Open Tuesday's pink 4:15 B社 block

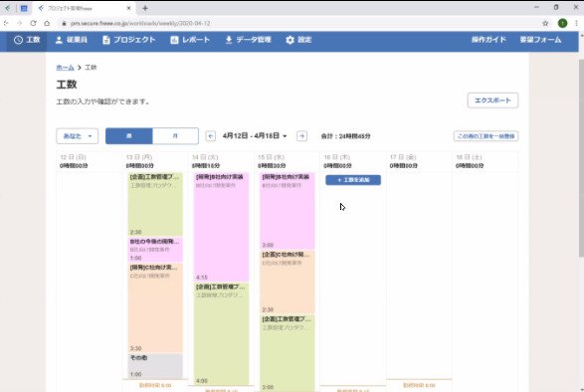point(221,227)
